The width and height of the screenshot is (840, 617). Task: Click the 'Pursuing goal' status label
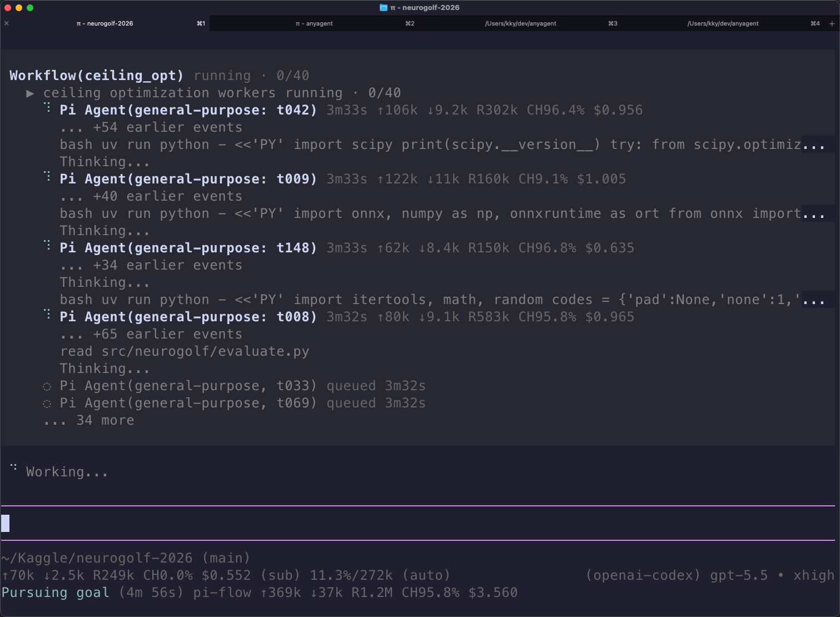(55, 593)
